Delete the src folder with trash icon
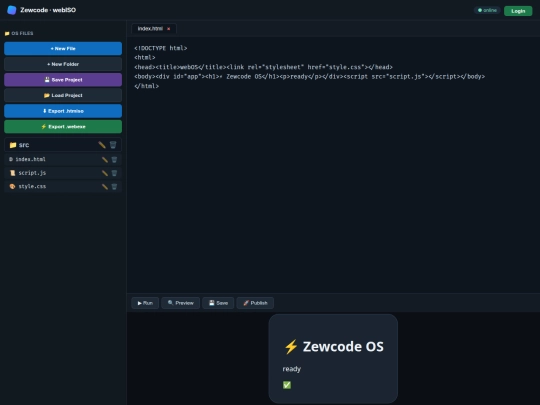This screenshot has height=405, width=540. (x=113, y=145)
